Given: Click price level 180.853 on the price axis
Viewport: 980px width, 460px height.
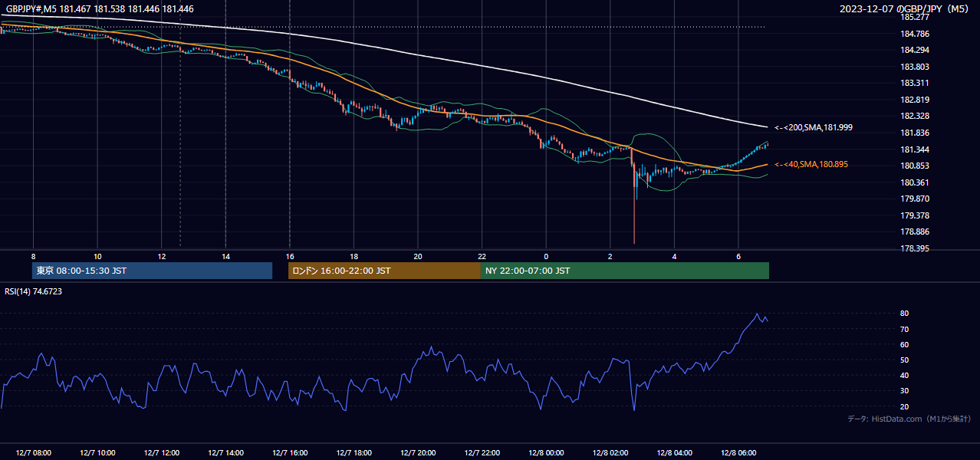Looking at the screenshot, I should [915, 166].
